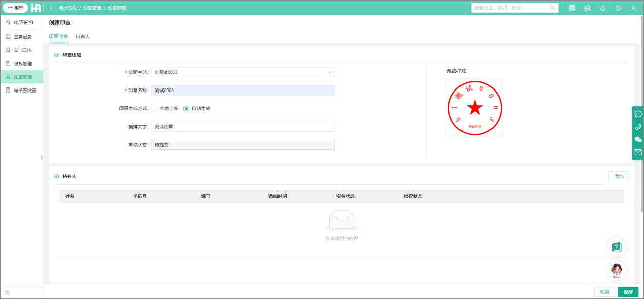Click 添加 to add a holder

coord(619,176)
